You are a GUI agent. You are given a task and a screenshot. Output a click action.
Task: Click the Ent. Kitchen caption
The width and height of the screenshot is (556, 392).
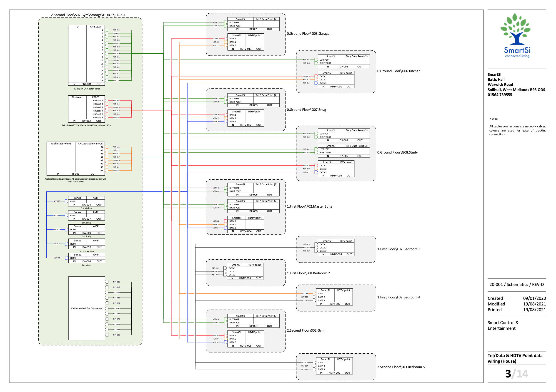(86, 208)
